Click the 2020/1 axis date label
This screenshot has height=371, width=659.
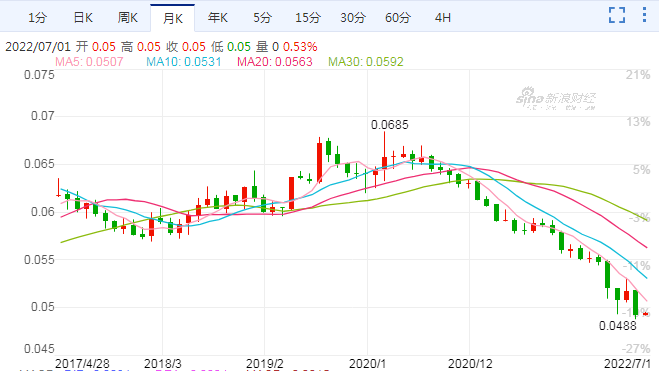coord(367,364)
